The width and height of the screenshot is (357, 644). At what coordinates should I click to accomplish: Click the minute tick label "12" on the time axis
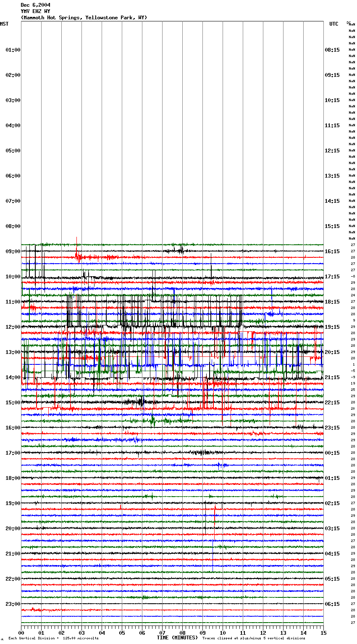[x=263, y=633]
